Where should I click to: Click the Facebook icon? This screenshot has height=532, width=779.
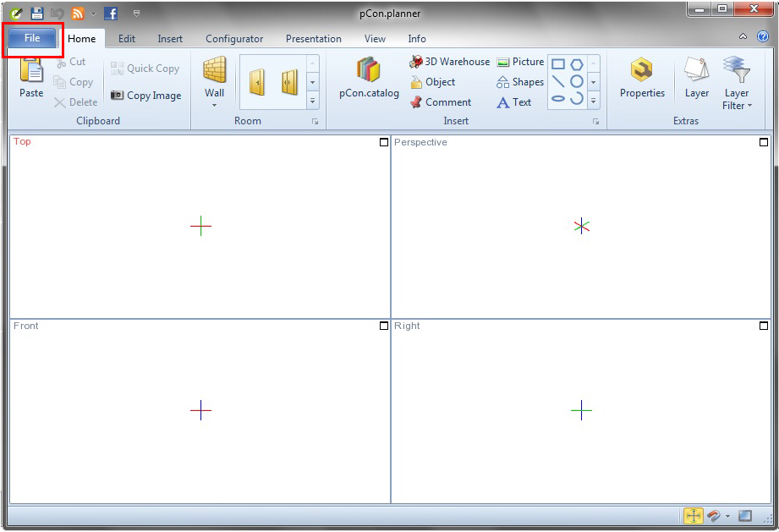click(x=111, y=14)
